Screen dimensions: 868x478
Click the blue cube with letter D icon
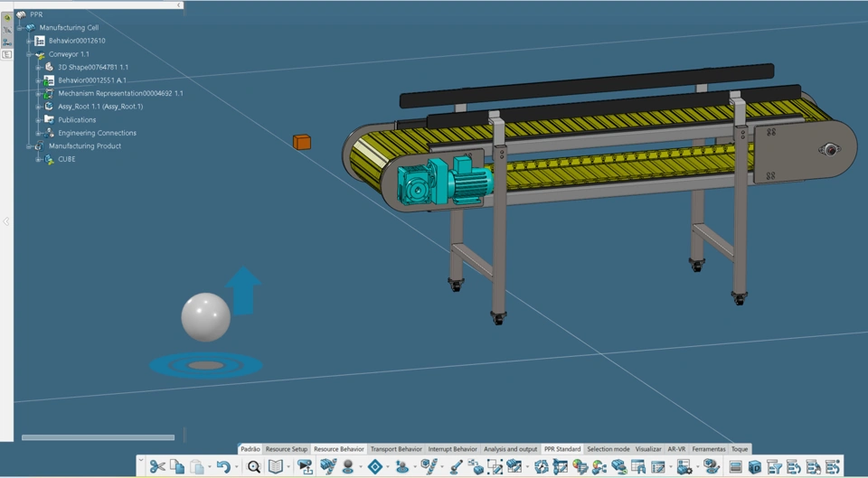coord(755,467)
